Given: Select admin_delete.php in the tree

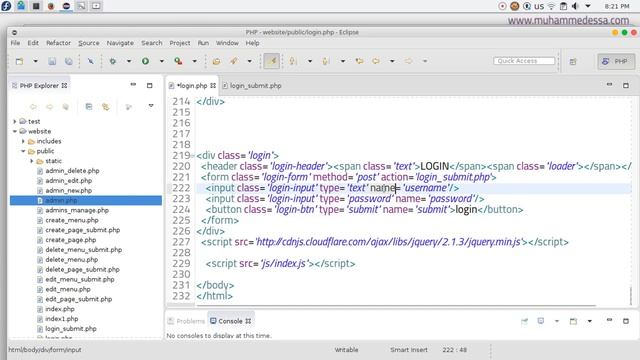Looking at the screenshot, I should pyautogui.click(x=72, y=171).
